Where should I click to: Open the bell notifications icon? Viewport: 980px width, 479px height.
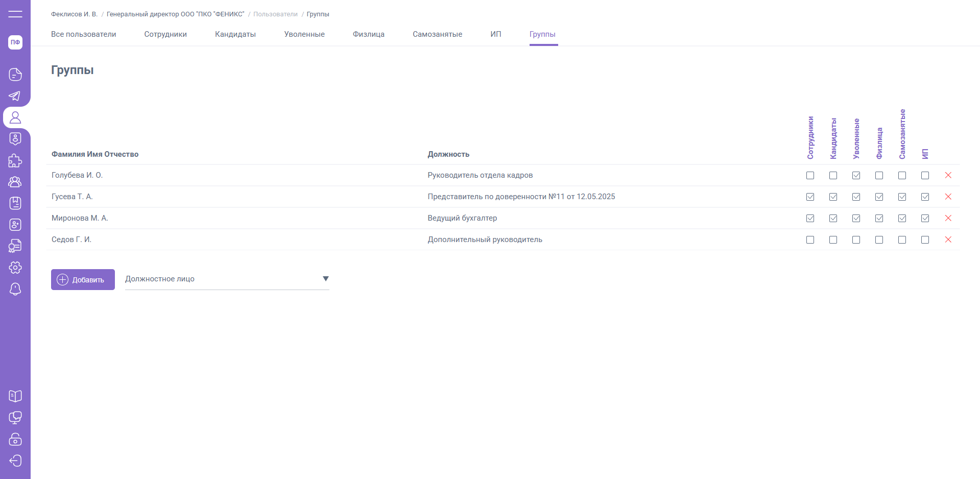(15, 289)
